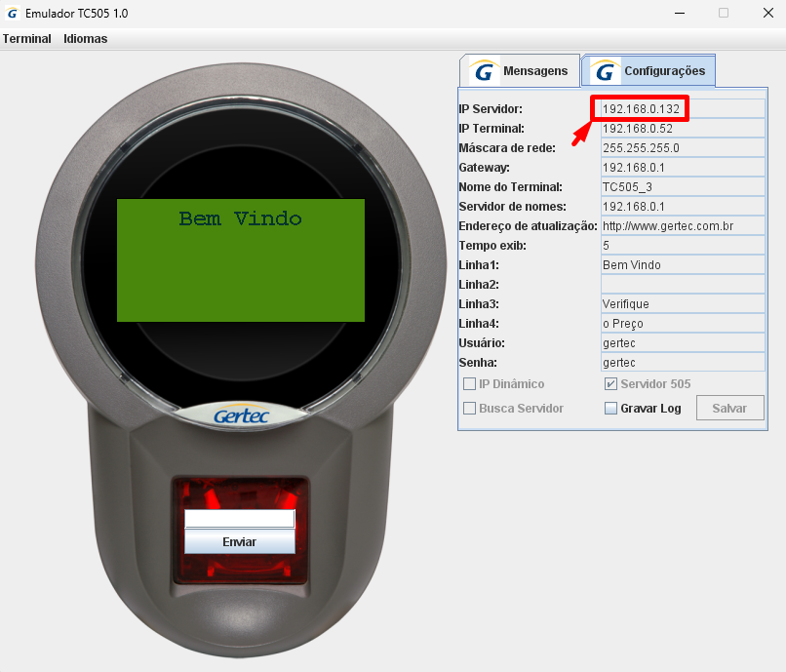Image resolution: width=786 pixels, height=672 pixels.
Task: Open the Idiomas menu
Action: (85, 39)
